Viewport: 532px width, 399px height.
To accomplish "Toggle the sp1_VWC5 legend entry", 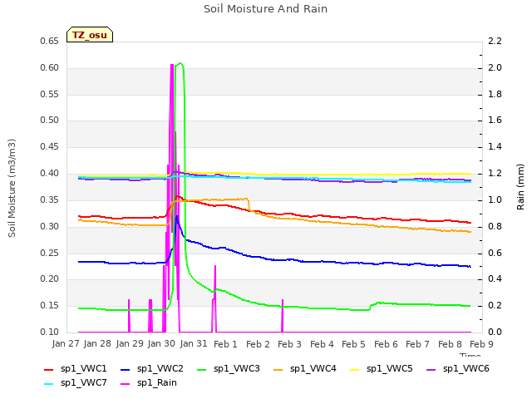I will [382, 369].
